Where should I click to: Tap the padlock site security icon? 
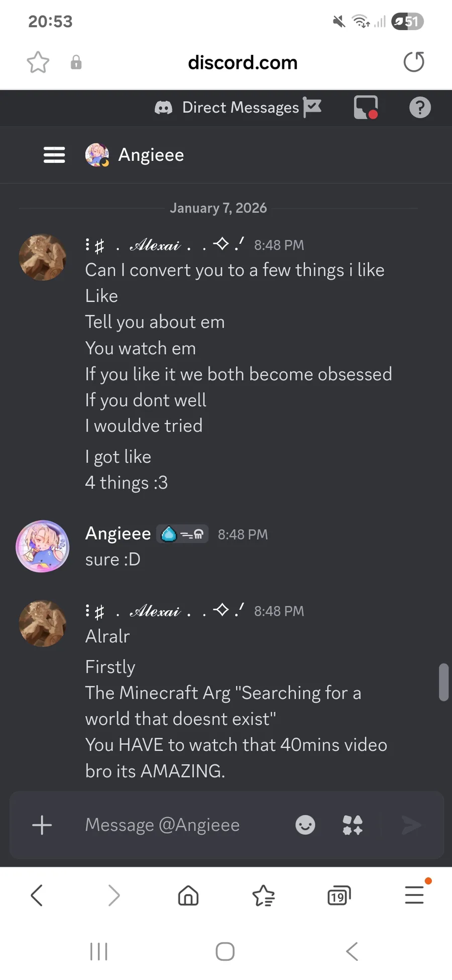pos(76,63)
